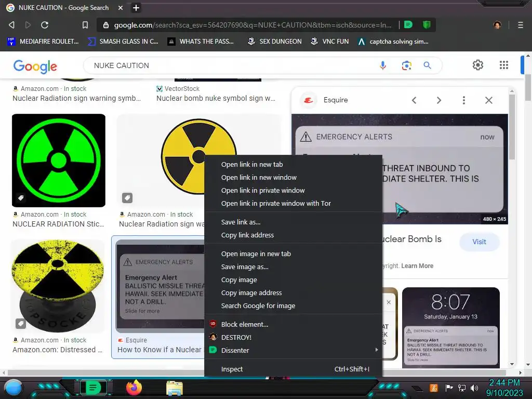
Task: Show previous image in Esquire panel
Action: point(414,100)
